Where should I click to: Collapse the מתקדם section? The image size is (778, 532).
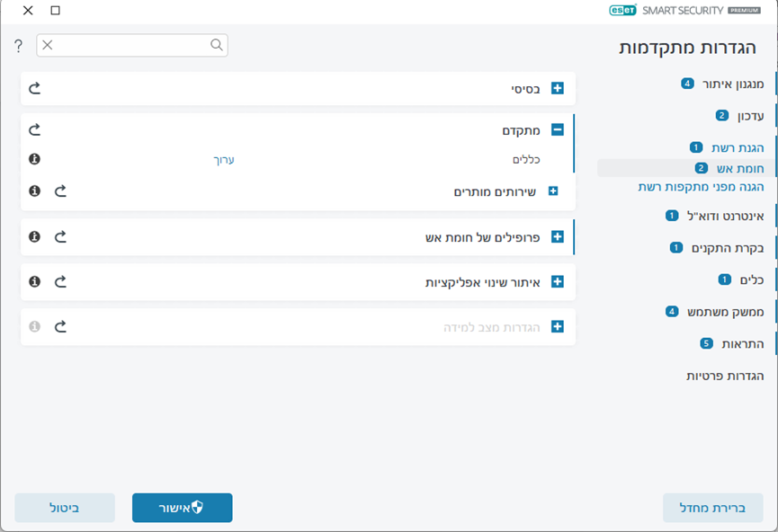pos(558,130)
